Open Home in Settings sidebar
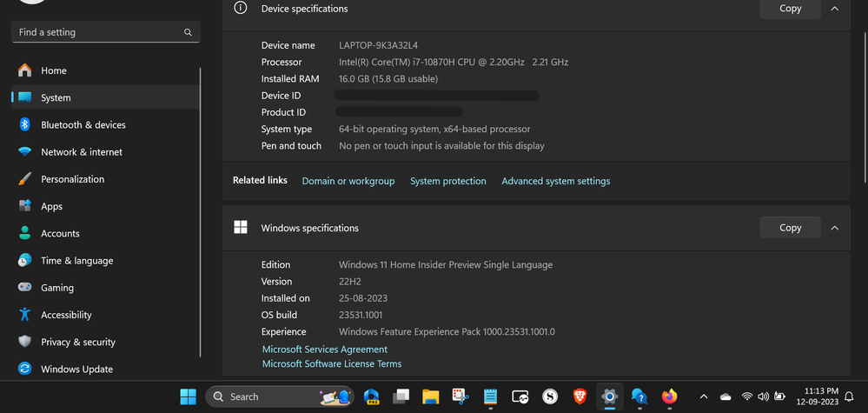 pos(105,70)
